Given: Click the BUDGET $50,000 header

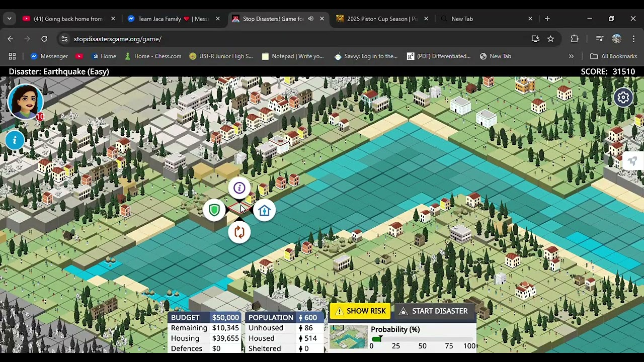Looking at the screenshot, I should [205, 318].
